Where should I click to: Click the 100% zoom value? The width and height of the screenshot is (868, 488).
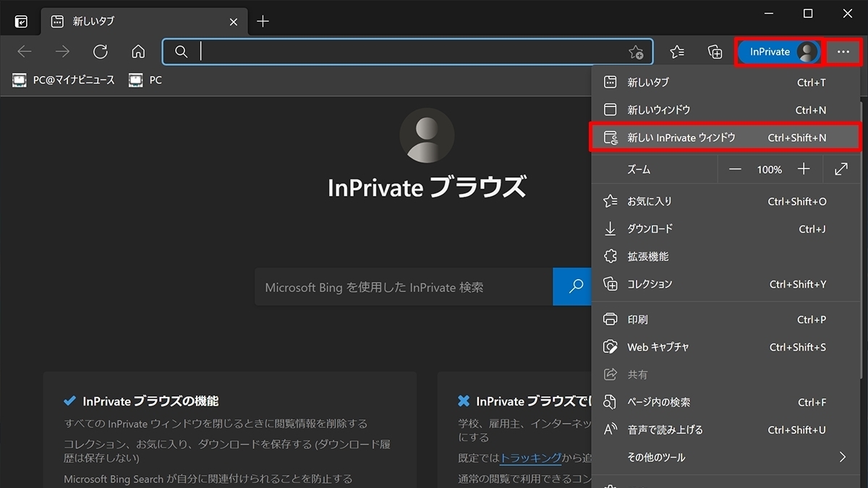point(770,169)
